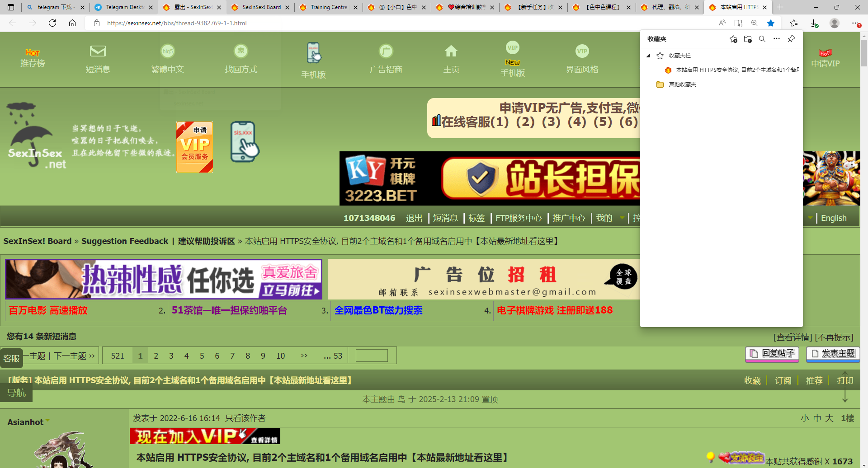Viewport: 868px width, 468px height.
Task: Open the 客服 floating side button
Action: click(x=12, y=358)
